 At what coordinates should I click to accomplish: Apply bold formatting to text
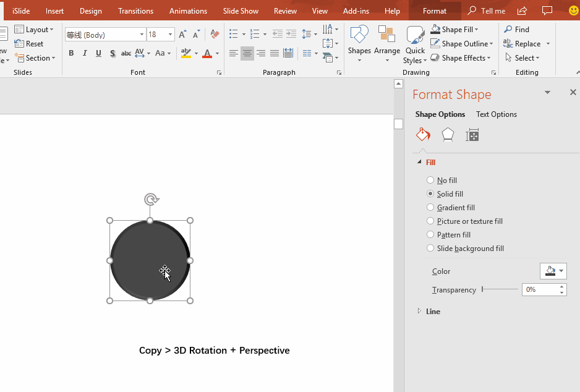(x=71, y=53)
